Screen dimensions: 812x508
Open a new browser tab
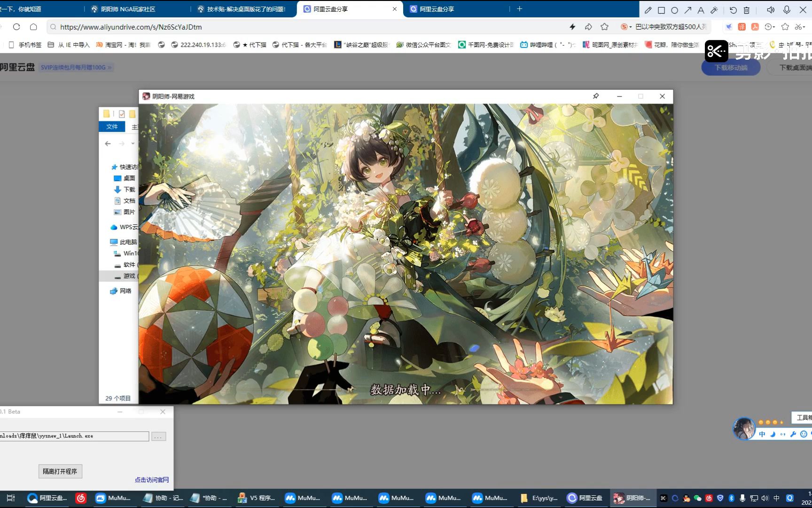pyautogui.click(x=519, y=9)
